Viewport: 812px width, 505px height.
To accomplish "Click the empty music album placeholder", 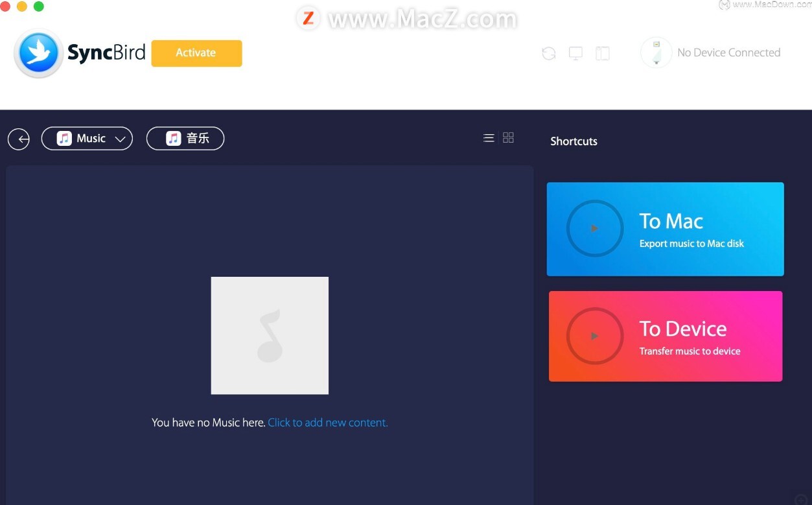I will (270, 335).
